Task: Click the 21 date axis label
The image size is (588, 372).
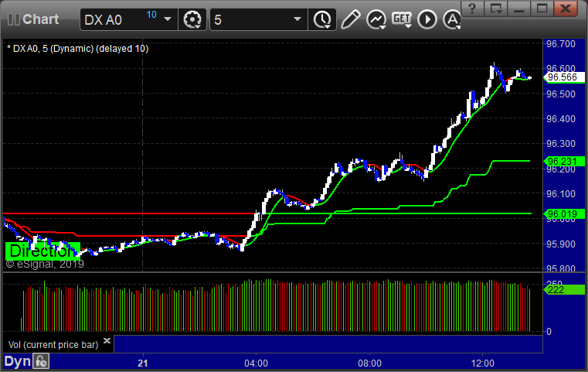Action: pos(142,363)
